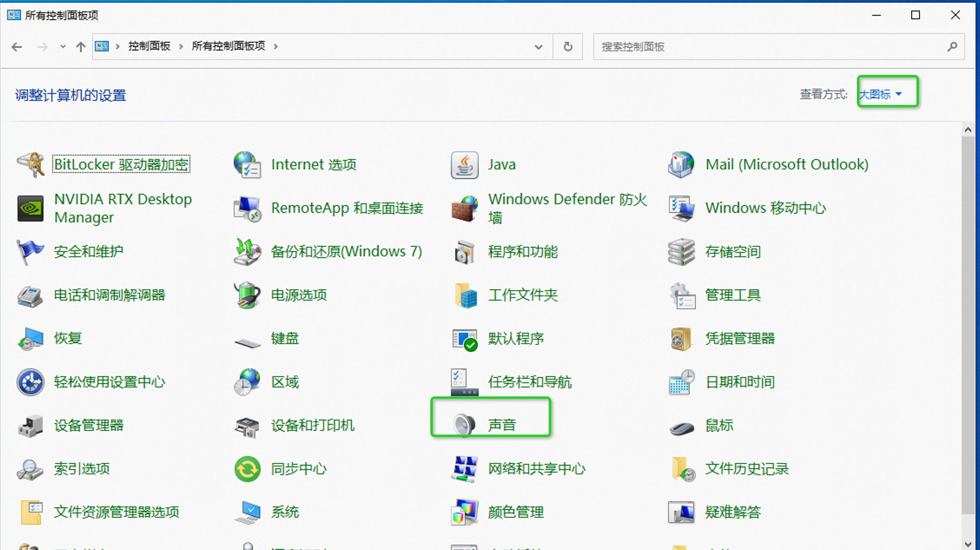Image resolution: width=980 pixels, height=550 pixels.
Task: Expand the chevron after 控制面板 breadcrumb
Action: pyautogui.click(x=181, y=46)
